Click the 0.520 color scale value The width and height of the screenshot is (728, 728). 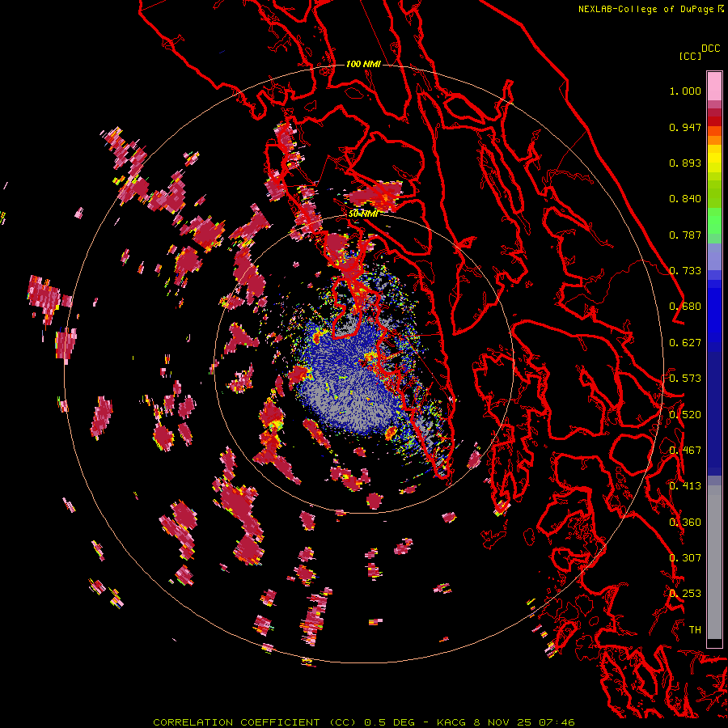(x=685, y=415)
